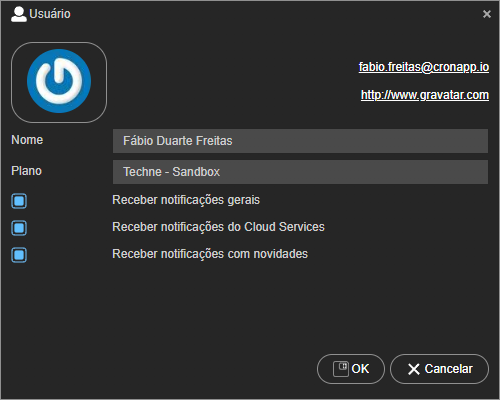500x400 pixels.
Task: Open the http://www.gravatar.com link
Action: [425, 95]
